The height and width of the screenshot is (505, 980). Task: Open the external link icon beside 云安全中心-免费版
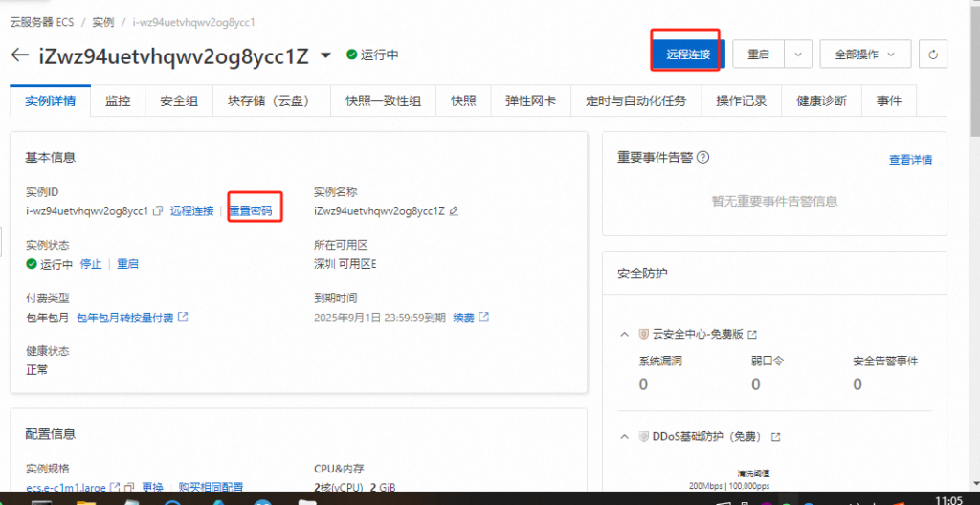pyautogui.click(x=752, y=334)
